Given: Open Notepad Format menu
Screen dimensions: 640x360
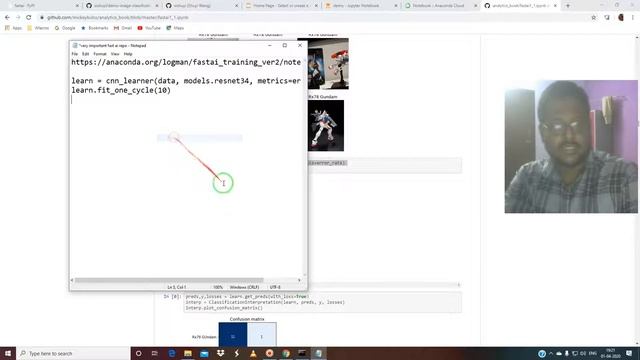Looking at the screenshot, I should [x=100, y=54].
